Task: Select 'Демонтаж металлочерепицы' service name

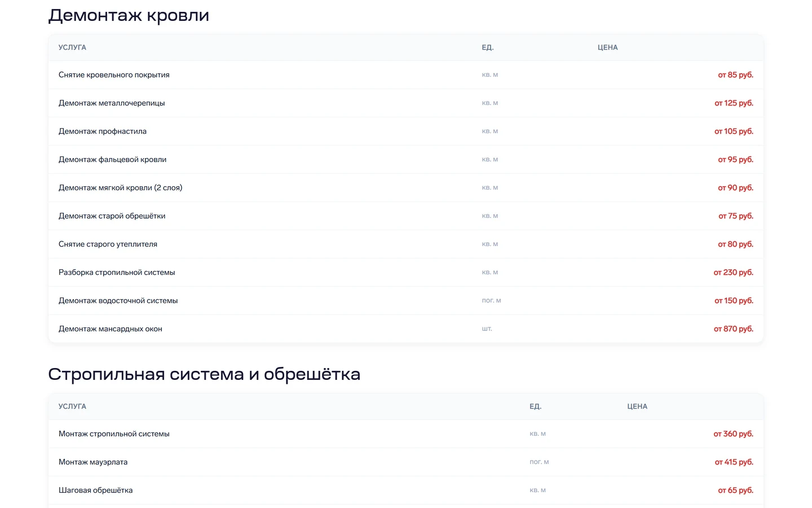Action: tap(112, 103)
